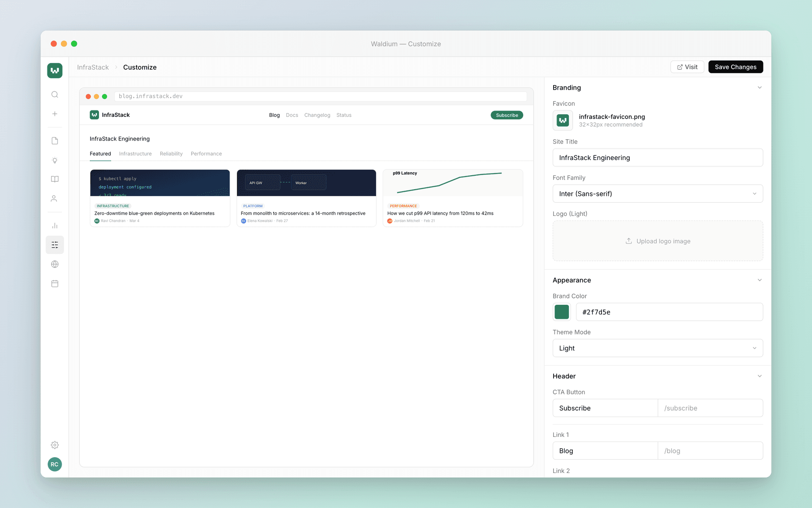Image resolution: width=812 pixels, height=508 pixels.
Task: Collapse the Appearance section chevron
Action: [760, 280]
